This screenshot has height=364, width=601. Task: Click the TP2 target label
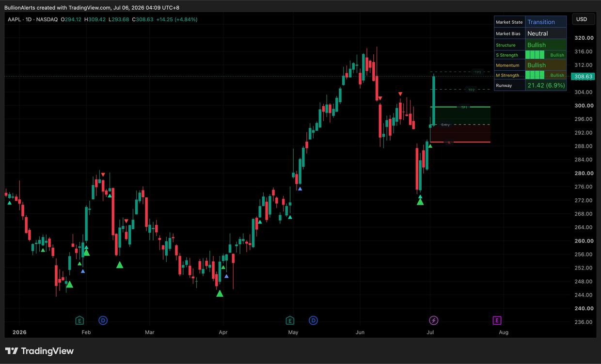(471, 90)
